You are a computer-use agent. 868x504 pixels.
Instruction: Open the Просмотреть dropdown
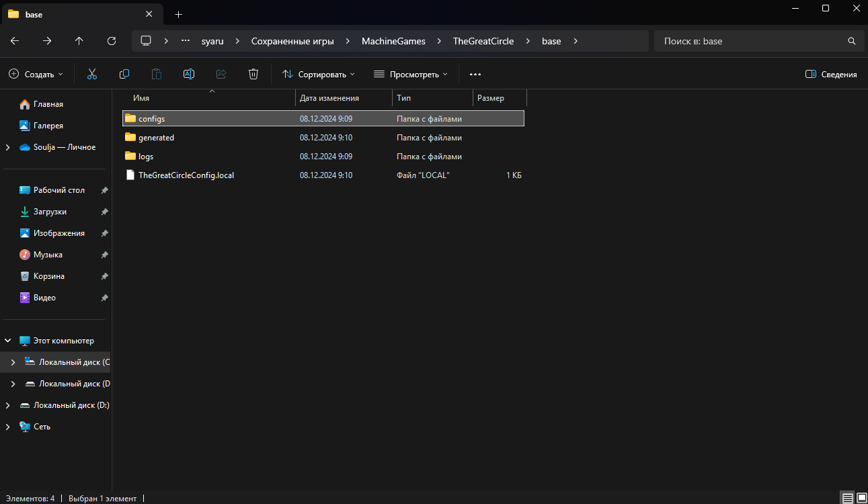pyautogui.click(x=410, y=75)
